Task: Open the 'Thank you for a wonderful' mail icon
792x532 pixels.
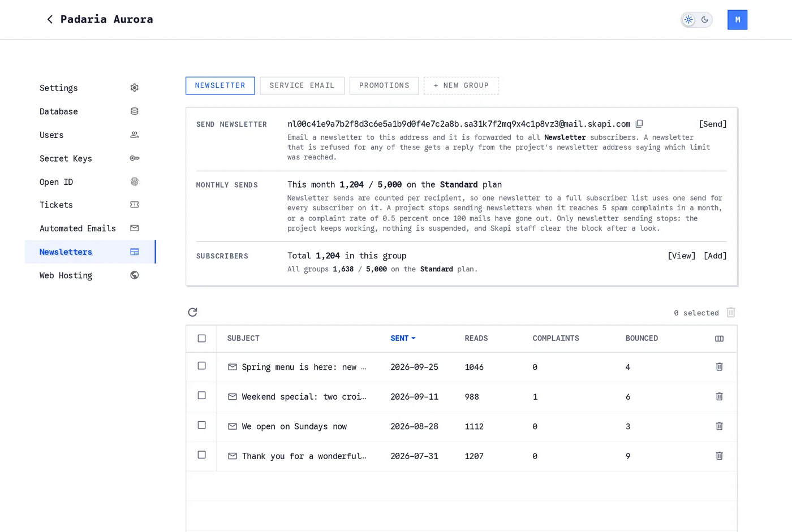Action: pyautogui.click(x=232, y=456)
